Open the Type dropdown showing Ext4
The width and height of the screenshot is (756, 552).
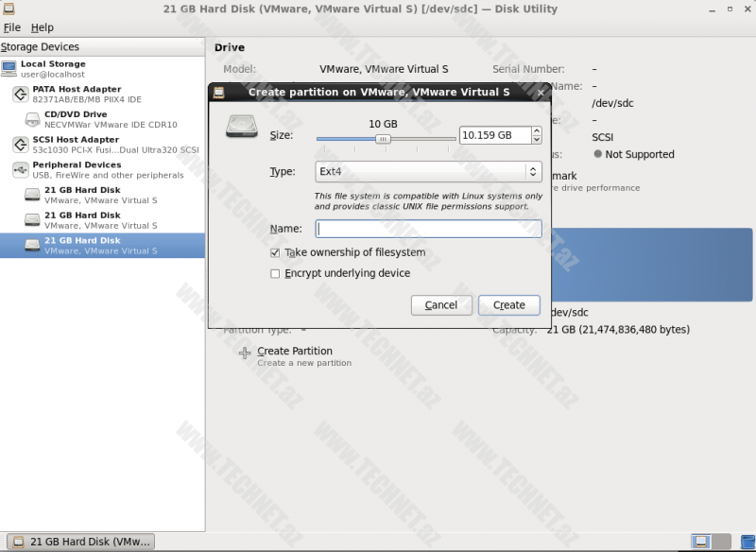(x=428, y=172)
